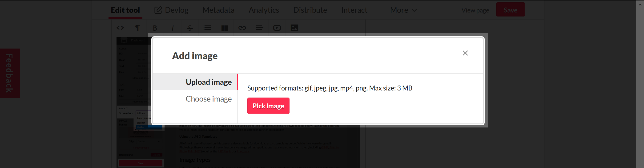Apply italic formatting in the editor toolbar
Image resolution: width=644 pixels, height=168 pixels.
[x=173, y=28]
